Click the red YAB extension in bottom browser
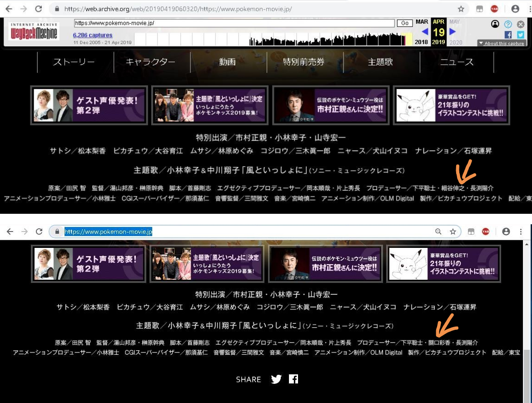 point(486,232)
